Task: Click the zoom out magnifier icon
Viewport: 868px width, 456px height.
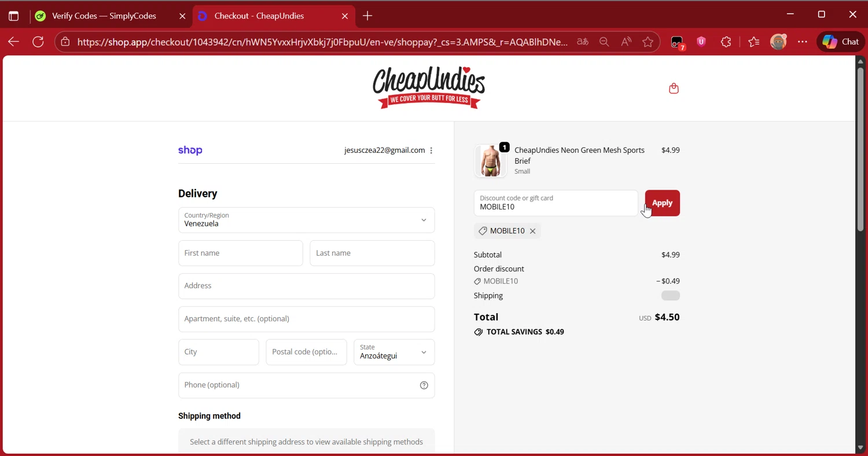Action: point(604,42)
